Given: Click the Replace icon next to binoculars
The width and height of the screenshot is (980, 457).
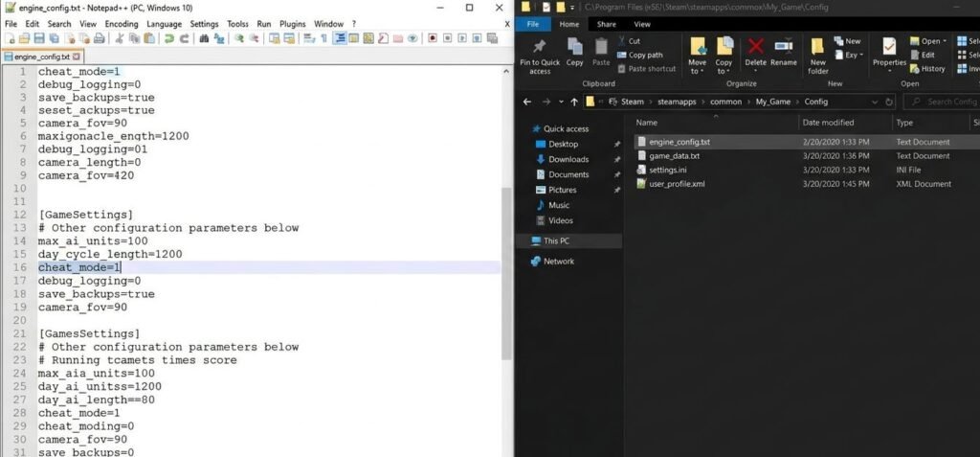Looking at the screenshot, I should [219, 38].
